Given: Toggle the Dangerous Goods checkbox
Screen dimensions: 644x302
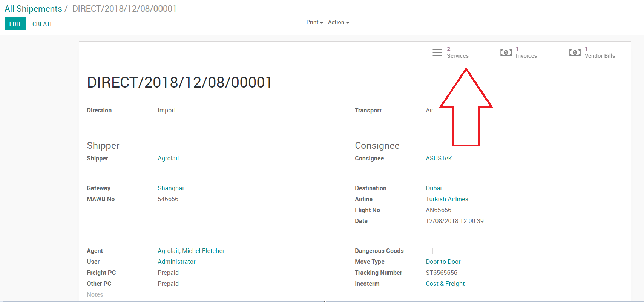Looking at the screenshot, I should (429, 251).
